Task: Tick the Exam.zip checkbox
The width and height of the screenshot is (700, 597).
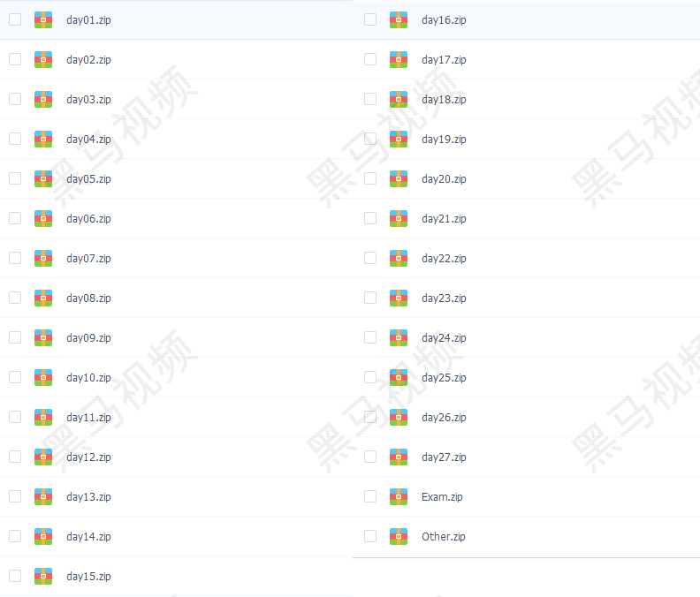Action: pyautogui.click(x=370, y=496)
